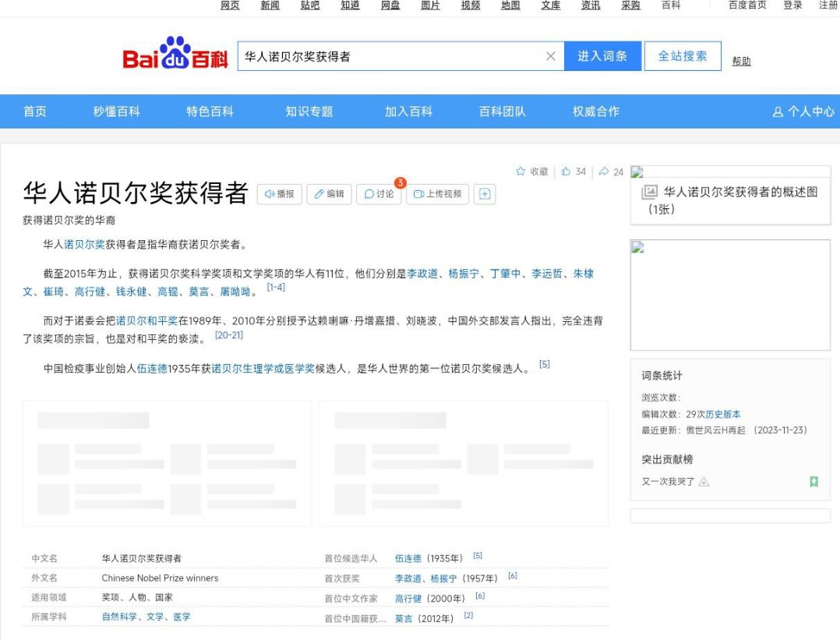This screenshot has width=840, height=640.
Task: Click the 诺贝尔奖 link in first paragraph
Action: pyautogui.click(x=85, y=245)
